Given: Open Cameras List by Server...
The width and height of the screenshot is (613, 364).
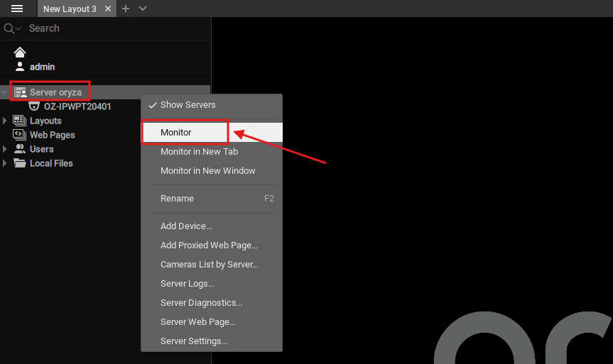Looking at the screenshot, I should tap(212, 265).
